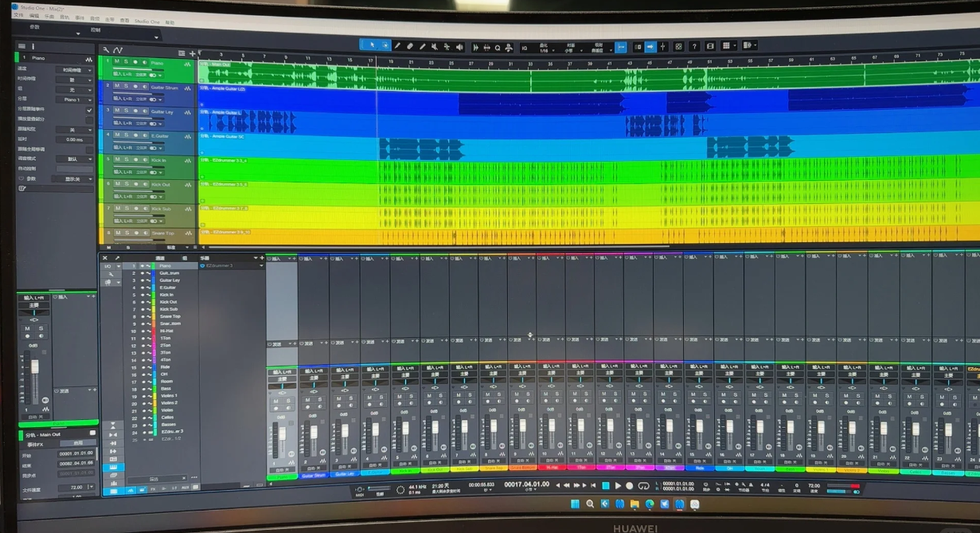Mute the Kick In track
Viewport: 980px width, 533px height.
[x=117, y=159]
